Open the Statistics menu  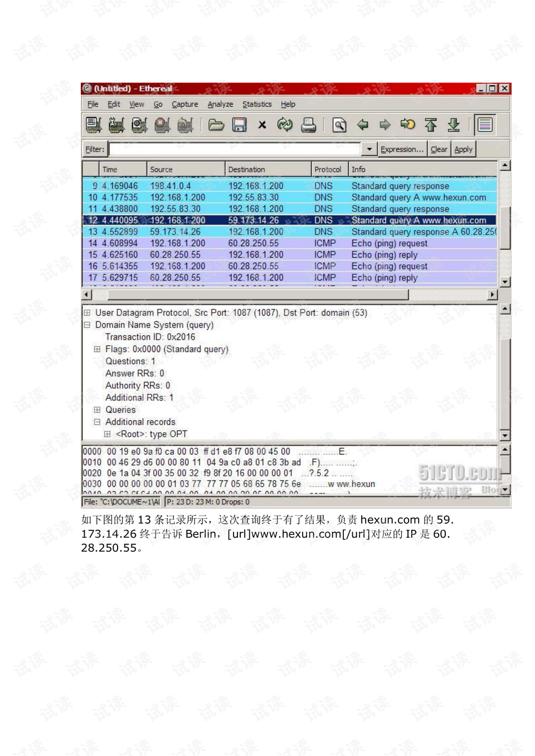pos(257,104)
